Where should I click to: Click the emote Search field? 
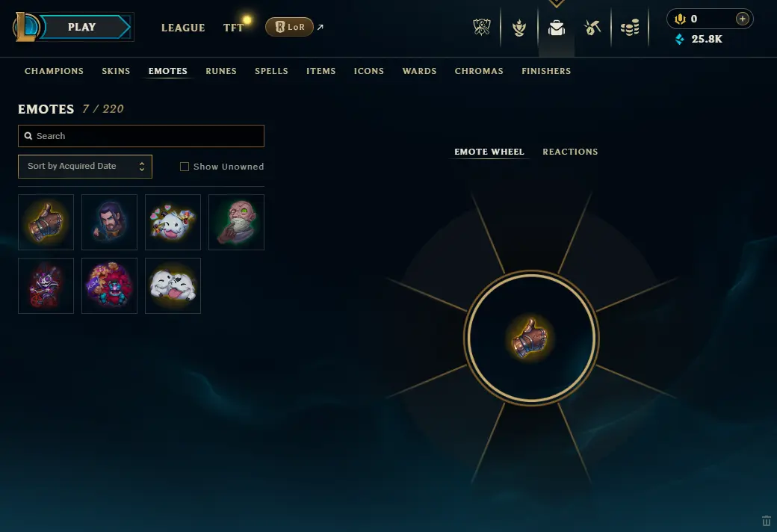(x=141, y=136)
